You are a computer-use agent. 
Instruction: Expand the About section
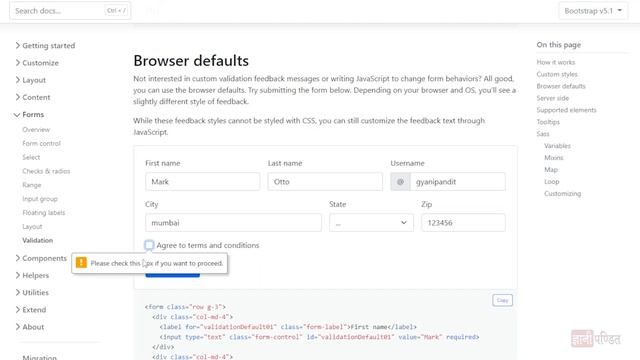click(29, 327)
